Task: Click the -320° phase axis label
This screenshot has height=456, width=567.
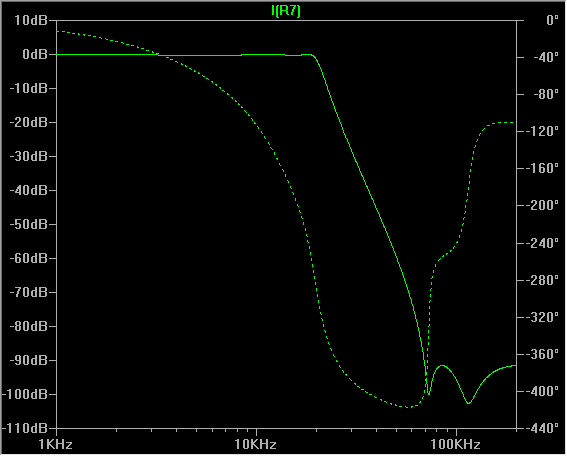Action: 543,317
